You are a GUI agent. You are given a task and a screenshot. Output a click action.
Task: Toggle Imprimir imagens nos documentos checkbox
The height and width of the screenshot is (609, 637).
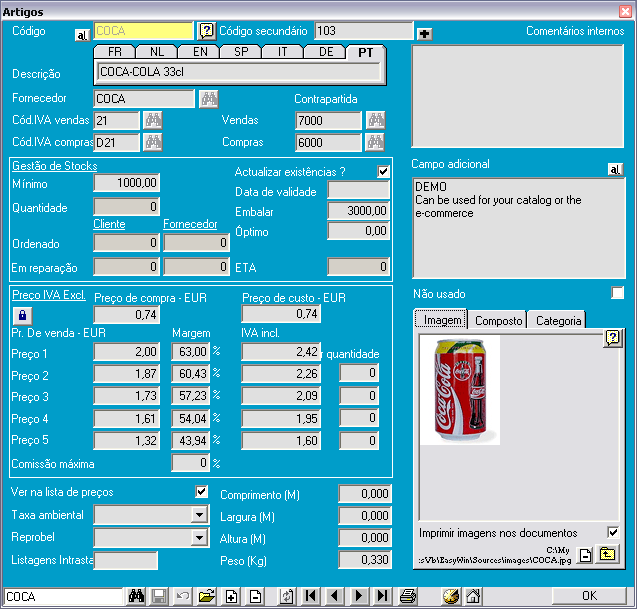[x=613, y=532]
